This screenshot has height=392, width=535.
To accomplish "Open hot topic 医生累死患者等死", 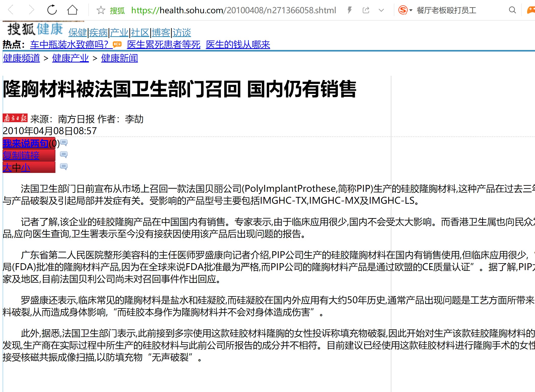I will [164, 45].
